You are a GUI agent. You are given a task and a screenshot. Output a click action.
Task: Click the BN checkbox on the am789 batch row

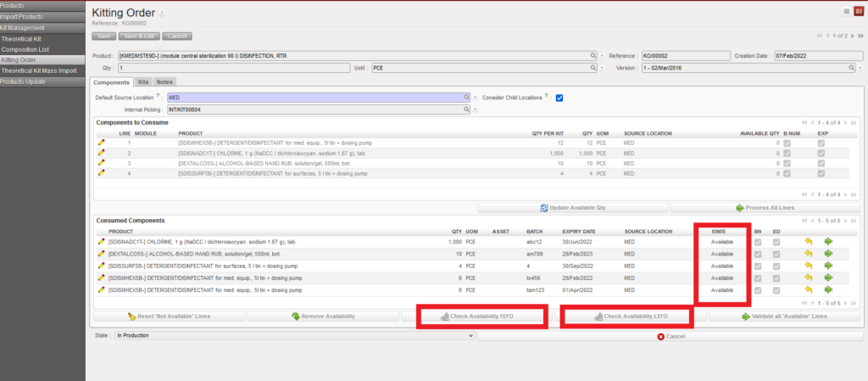758,254
